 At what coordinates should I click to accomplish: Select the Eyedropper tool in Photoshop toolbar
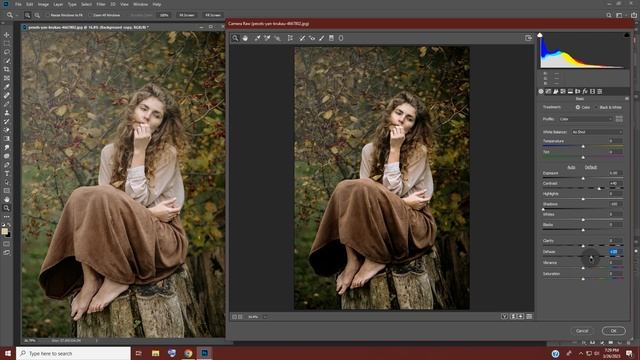pyautogui.click(x=7, y=87)
